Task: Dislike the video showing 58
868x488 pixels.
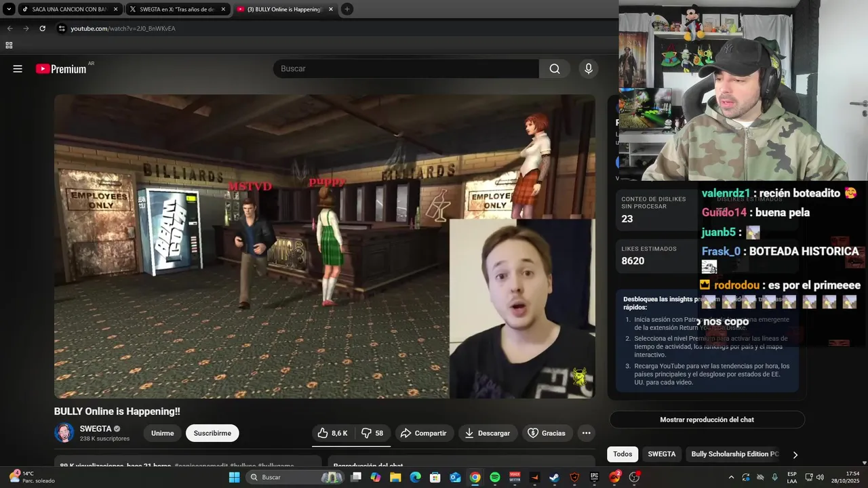Action: point(372,433)
